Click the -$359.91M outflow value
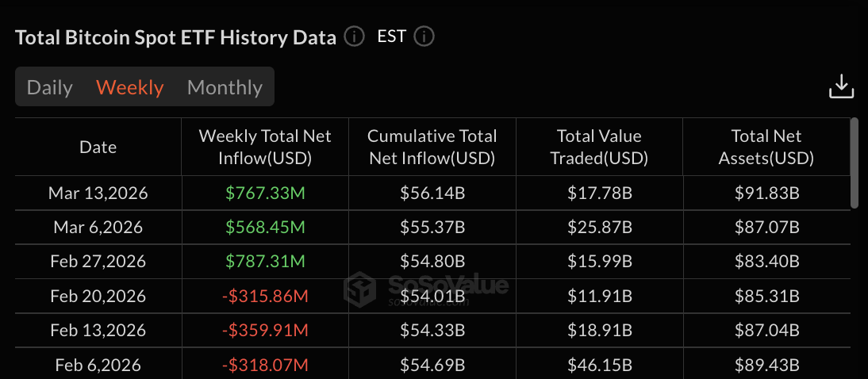Screen dimensions: 868x379 pyautogui.click(x=265, y=331)
